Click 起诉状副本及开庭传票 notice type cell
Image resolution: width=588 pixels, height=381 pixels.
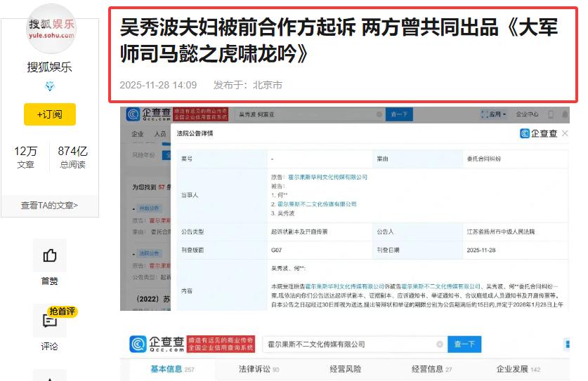[x=320, y=232]
